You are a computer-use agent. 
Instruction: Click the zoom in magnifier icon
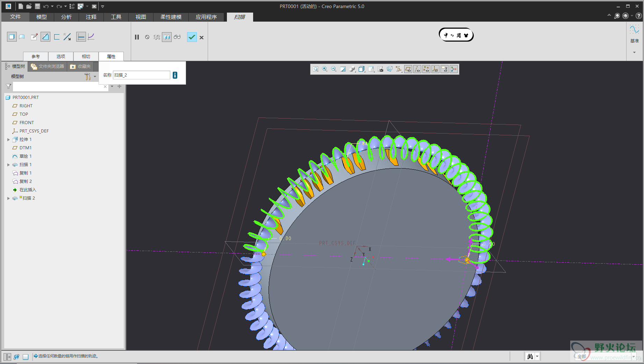(x=325, y=69)
